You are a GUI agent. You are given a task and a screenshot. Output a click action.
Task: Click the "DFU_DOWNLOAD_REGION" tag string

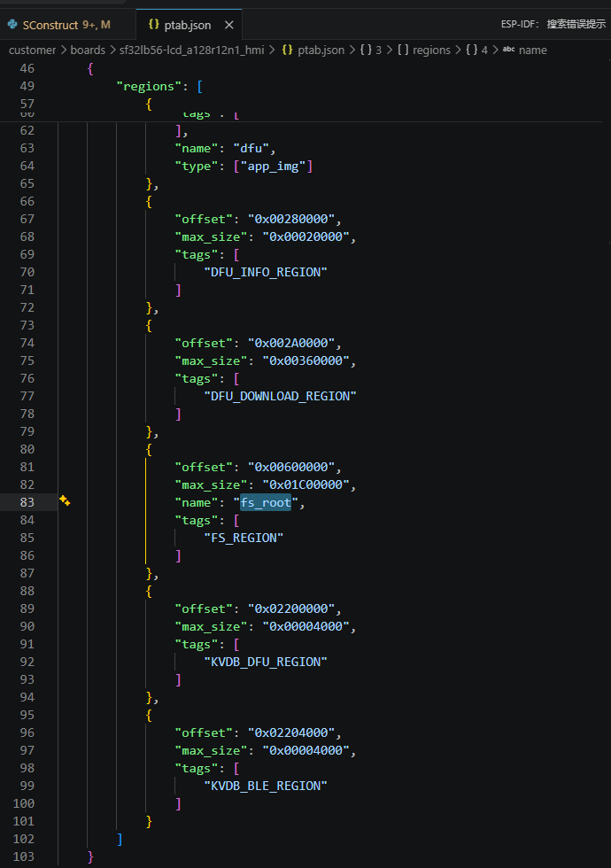[x=280, y=396]
